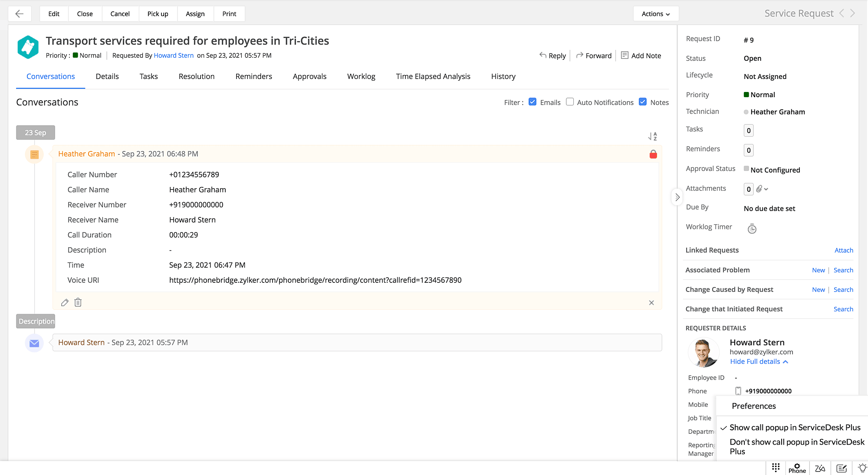868x475 pixels.
Task: Open the Howard Stern requester link
Action: click(x=174, y=56)
